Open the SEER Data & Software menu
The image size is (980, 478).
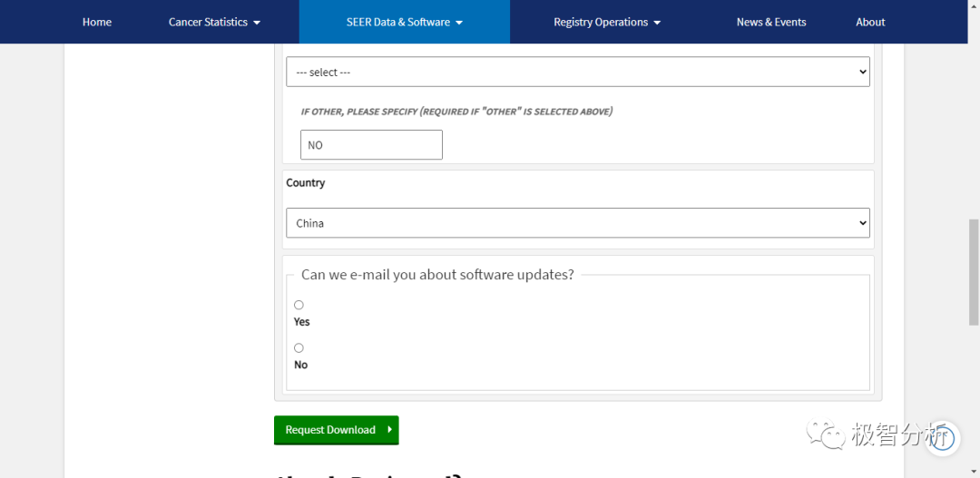coord(405,22)
